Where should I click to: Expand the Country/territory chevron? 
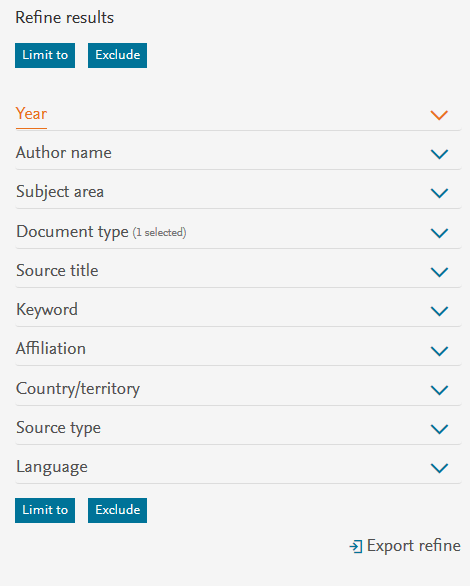(x=439, y=390)
